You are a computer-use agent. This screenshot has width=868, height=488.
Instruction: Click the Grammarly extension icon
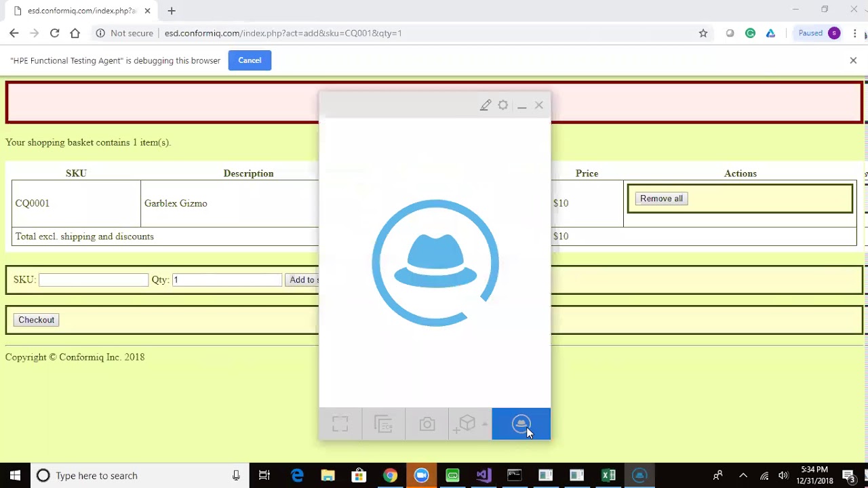click(751, 33)
